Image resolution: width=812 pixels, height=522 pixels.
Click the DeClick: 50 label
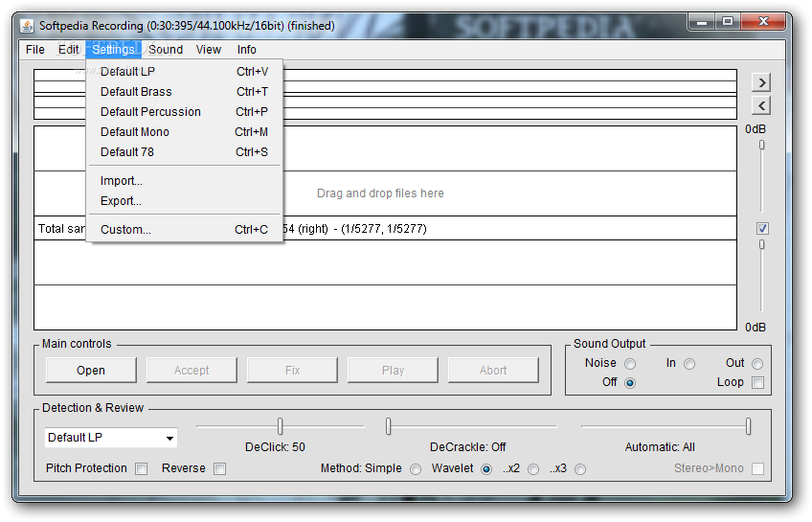pos(275,447)
